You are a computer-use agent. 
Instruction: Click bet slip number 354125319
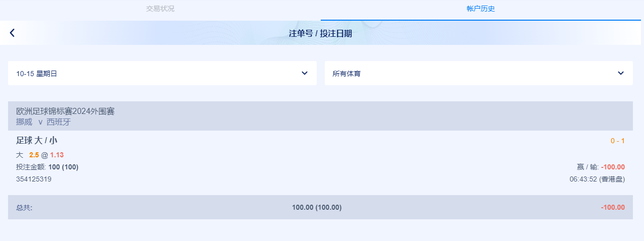[34, 179]
